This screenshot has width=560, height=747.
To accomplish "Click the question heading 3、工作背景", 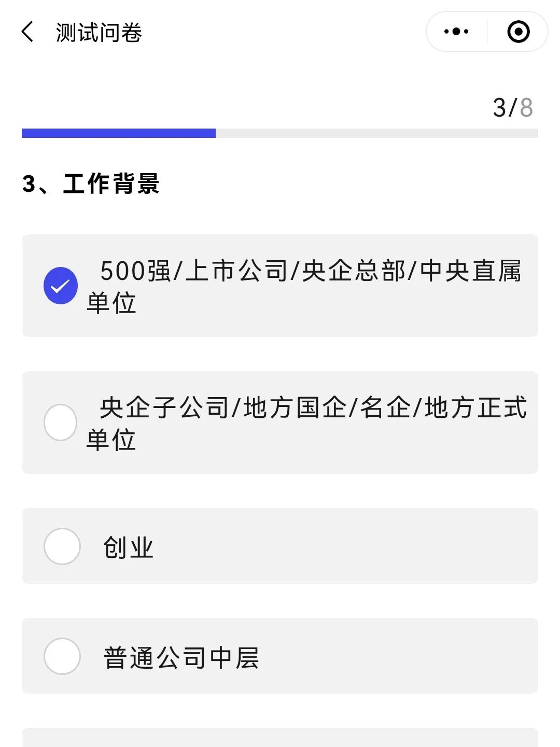I will 91,184.
